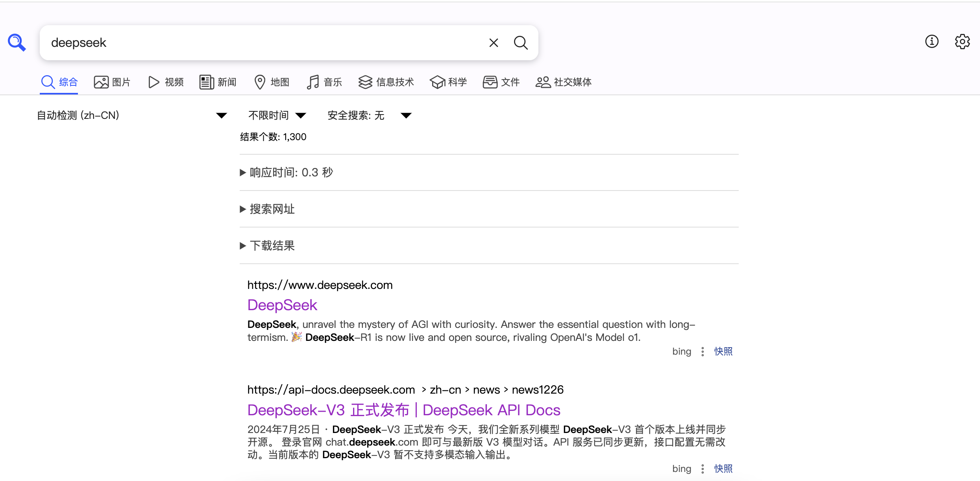Open the DeepSeek result title link
Image resolution: width=980 pixels, height=481 pixels.
coord(282,305)
